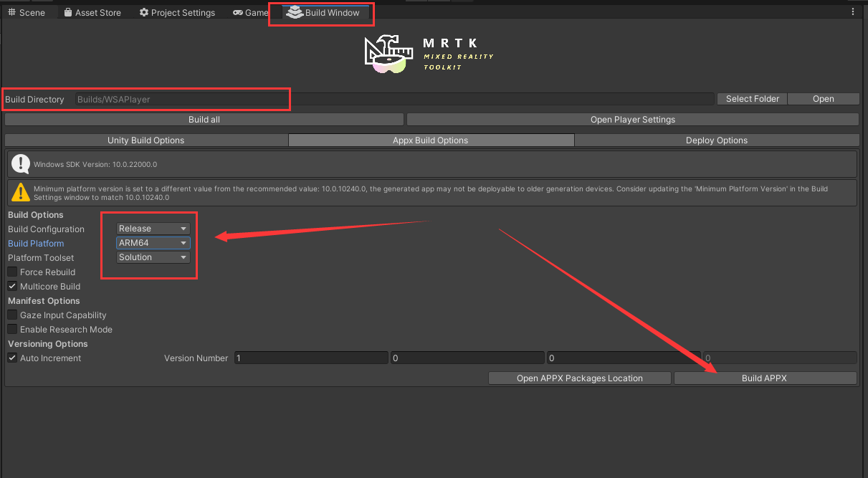Click the Project Settings gear icon
The height and width of the screenshot is (478, 868).
coord(143,12)
